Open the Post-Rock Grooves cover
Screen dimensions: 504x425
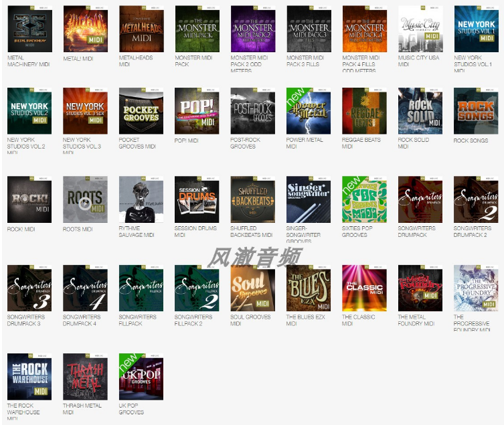click(x=252, y=111)
